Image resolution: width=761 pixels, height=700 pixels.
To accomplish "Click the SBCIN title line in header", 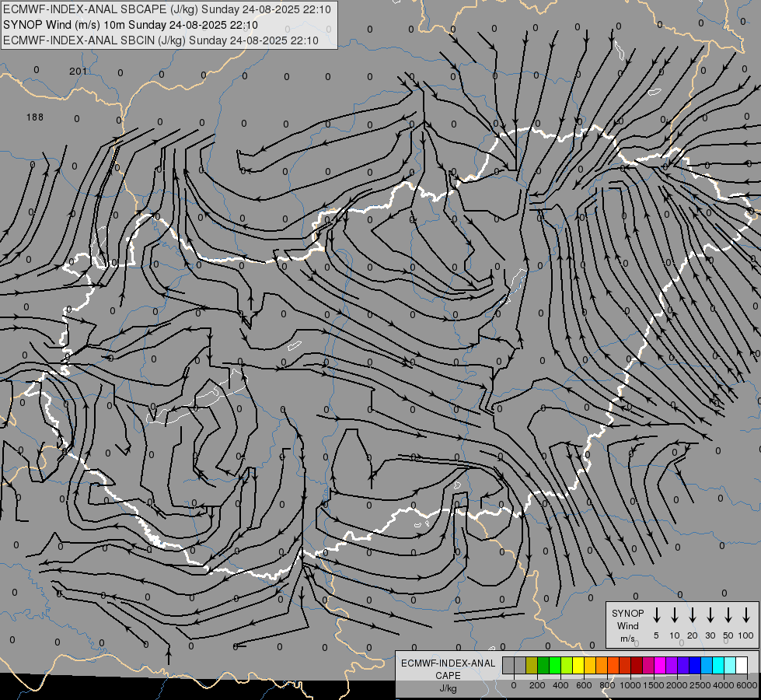I will pyautogui.click(x=161, y=40).
